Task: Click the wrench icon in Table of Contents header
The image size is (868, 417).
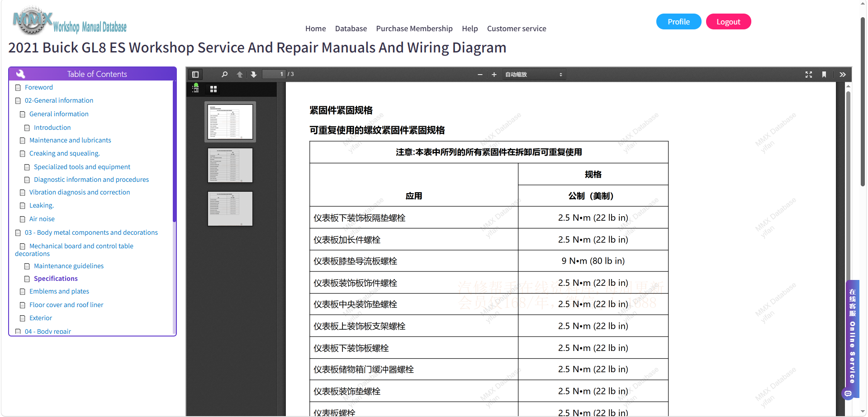Action: coord(20,74)
